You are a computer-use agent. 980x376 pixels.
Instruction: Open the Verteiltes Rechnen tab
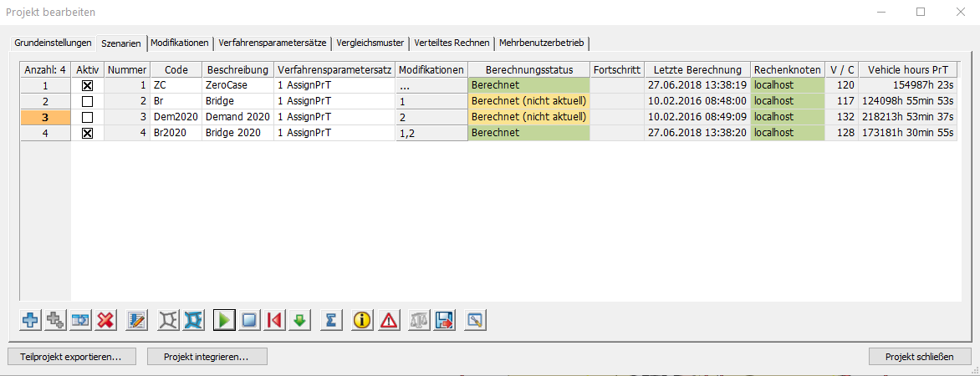pyautogui.click(x=452, y=43)
